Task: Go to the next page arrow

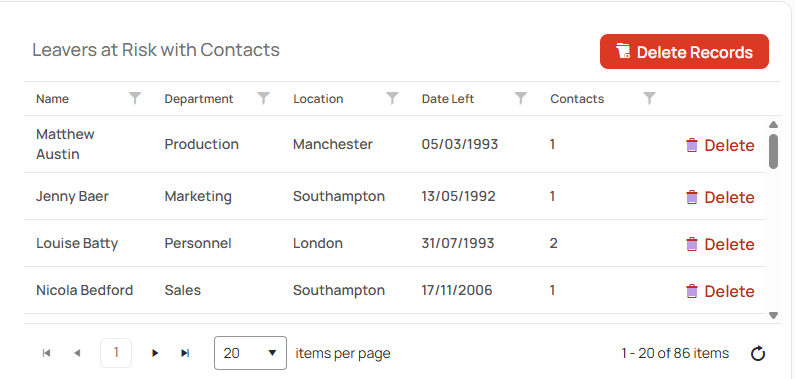Action: pyautogui.click(x=155, y=353)
